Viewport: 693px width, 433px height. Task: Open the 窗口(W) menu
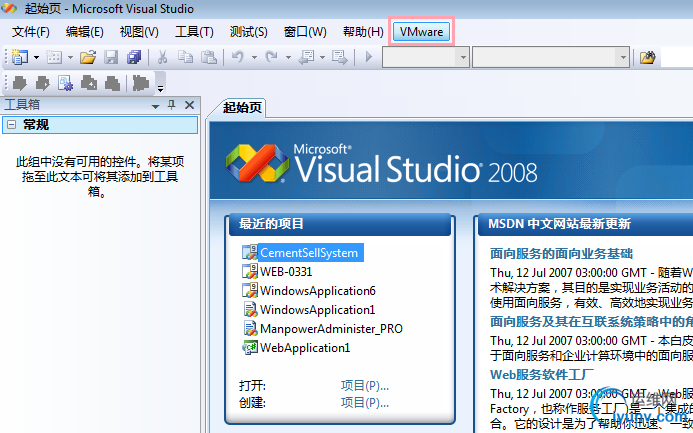305,32
